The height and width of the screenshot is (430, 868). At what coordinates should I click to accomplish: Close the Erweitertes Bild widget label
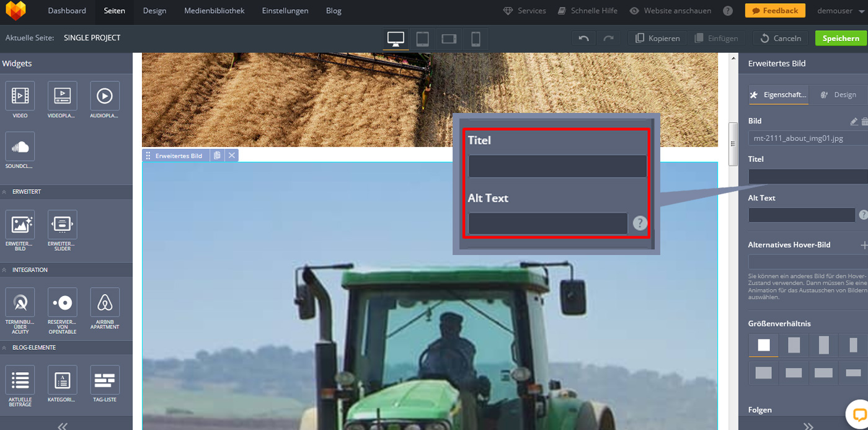[x=232, y=156]
